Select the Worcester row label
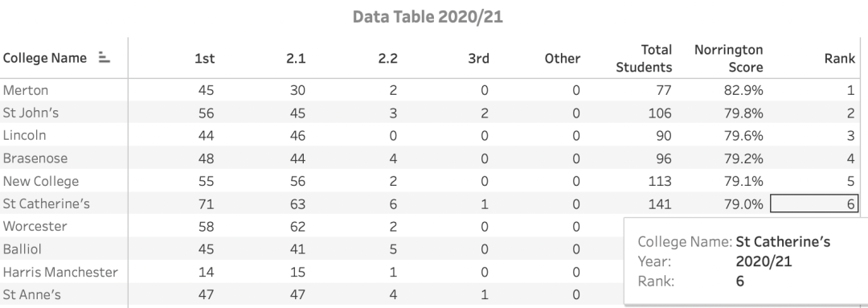The height and width of the screenshot is (308, 868). click(35, 227)
